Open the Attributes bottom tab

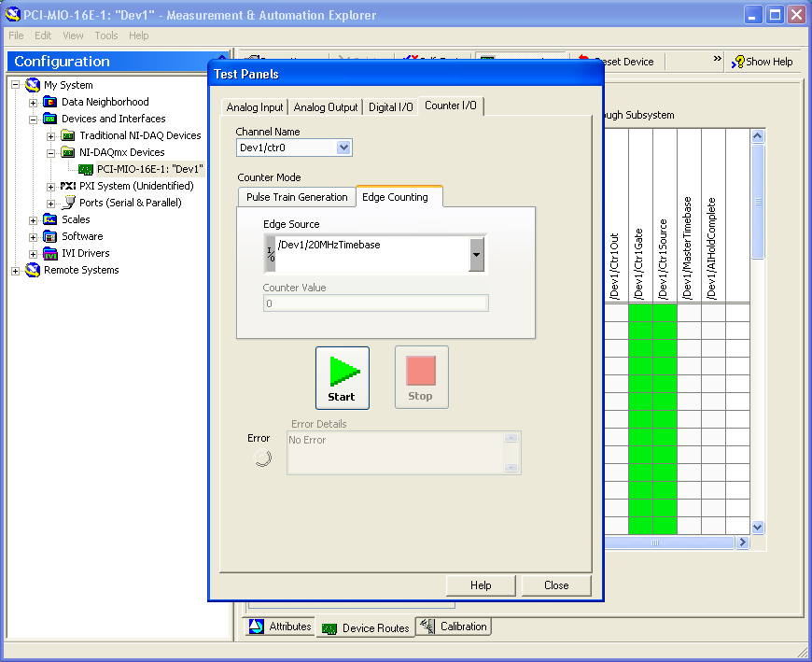click(x=280, y=627)
